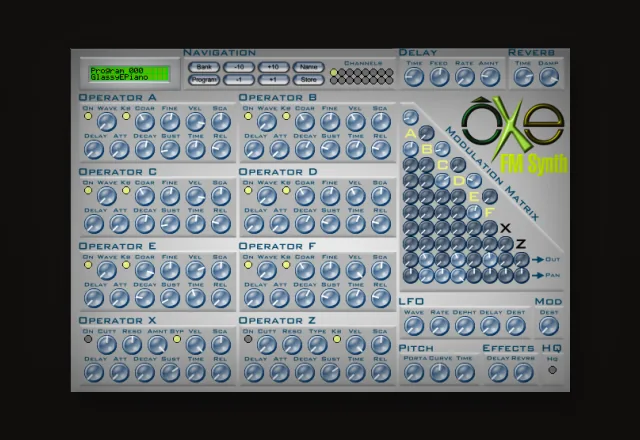Viewport: 640px width, 440px height.
Task: Click the +10 program button
Action: (x=273, y=67)
